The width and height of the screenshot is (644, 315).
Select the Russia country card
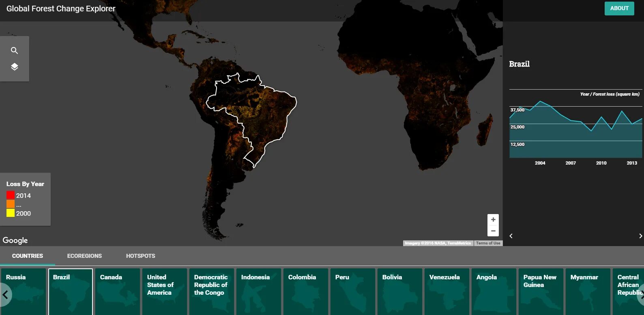tap(24, 291)
